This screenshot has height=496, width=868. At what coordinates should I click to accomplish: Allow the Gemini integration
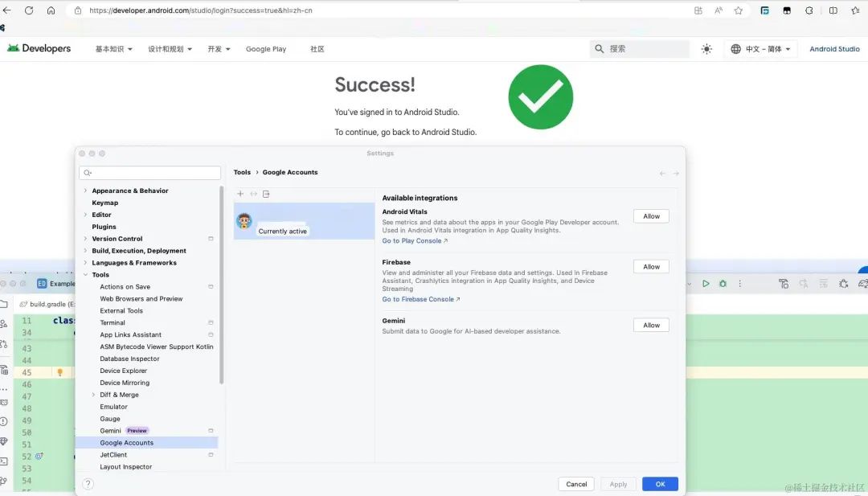click(x=651, y=326)
